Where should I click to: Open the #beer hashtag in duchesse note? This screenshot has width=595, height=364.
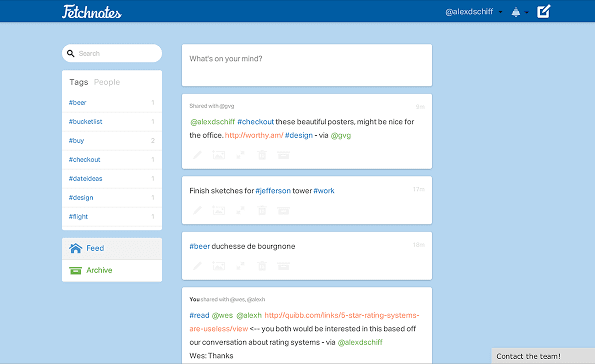[200, 246]
